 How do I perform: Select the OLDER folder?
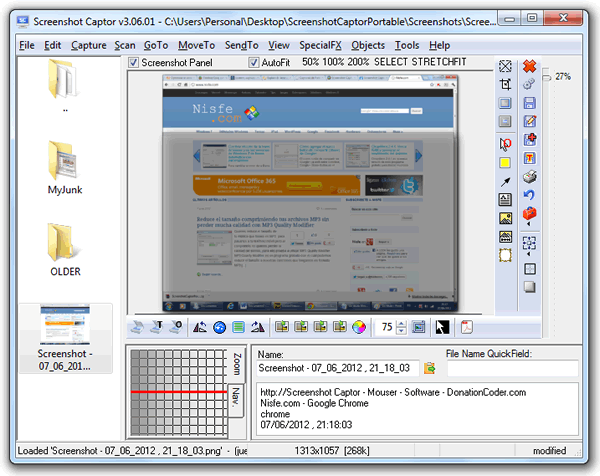65,250
